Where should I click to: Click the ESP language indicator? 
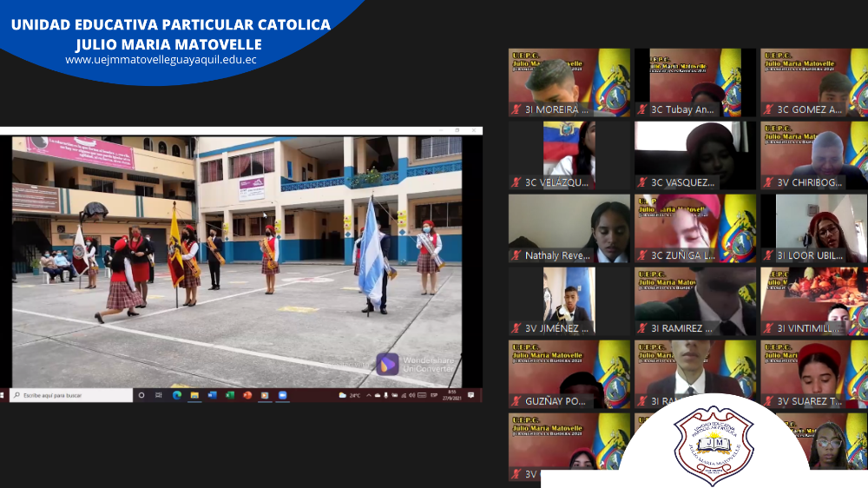click(x=434, y=395)
